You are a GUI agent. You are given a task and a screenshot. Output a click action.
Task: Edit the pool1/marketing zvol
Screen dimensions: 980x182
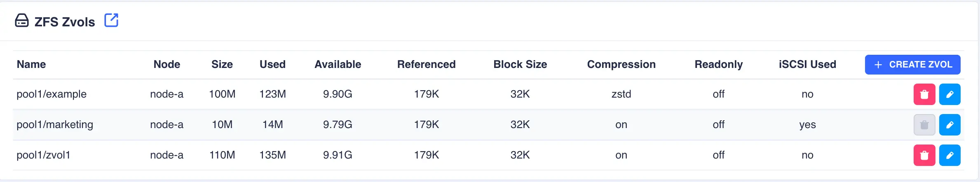[x=950, y=125]
